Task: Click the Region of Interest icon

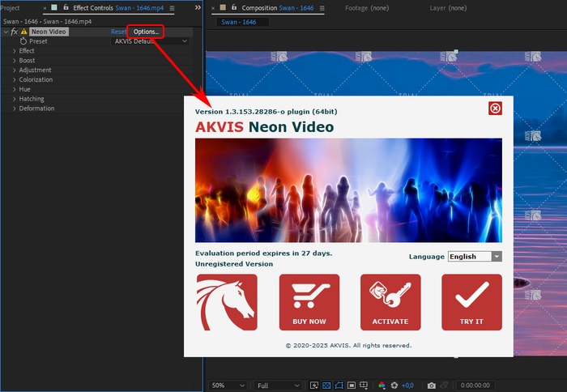Action: point(352,386)
